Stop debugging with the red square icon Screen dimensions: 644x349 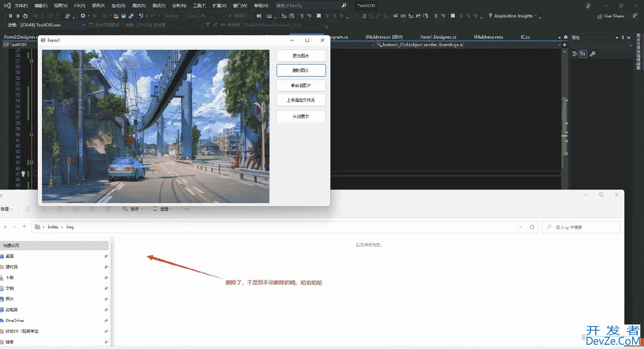pos(18,16)
